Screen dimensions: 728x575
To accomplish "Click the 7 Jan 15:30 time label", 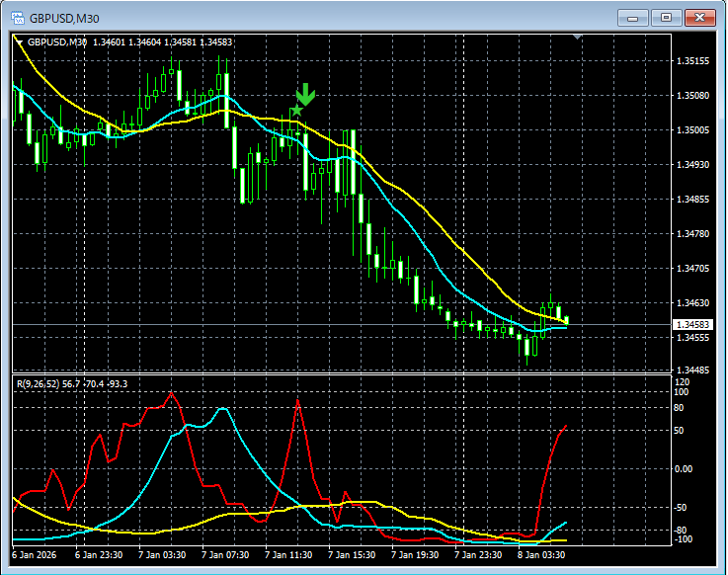I will (352, 555).
